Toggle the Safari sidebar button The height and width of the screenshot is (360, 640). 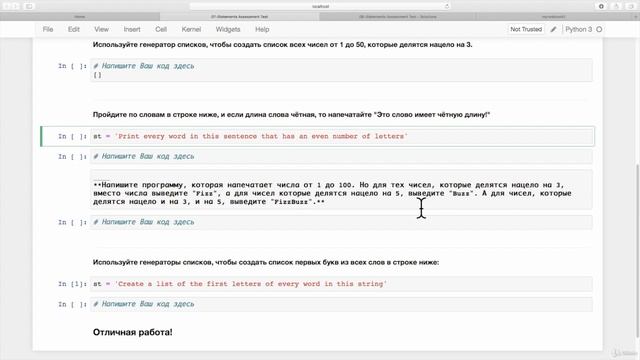(x=29, y=6)
